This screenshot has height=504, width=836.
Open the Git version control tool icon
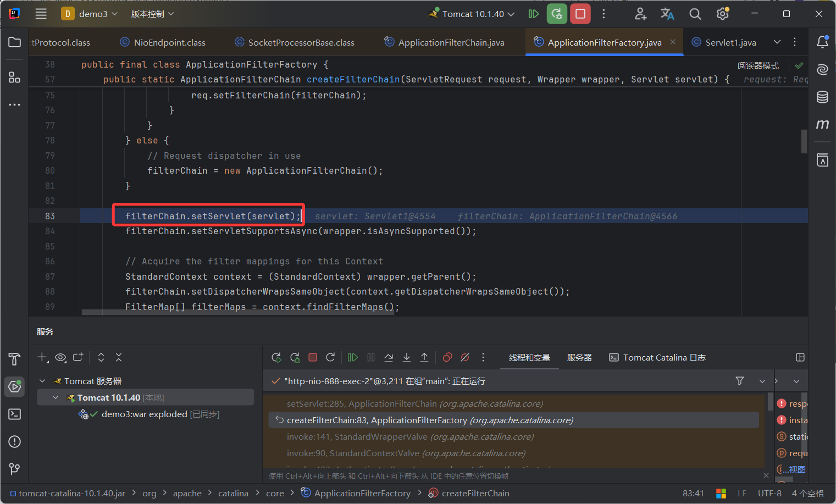point(15,469)
